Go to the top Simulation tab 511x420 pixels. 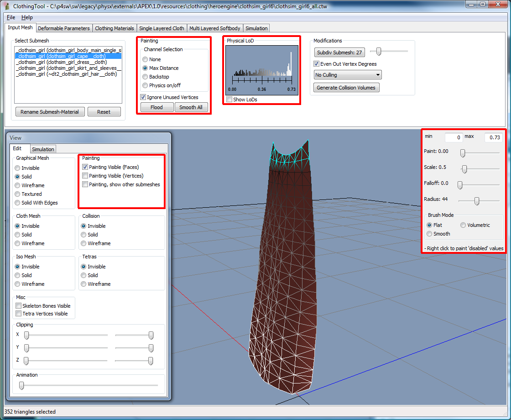[x=256, y=28]
